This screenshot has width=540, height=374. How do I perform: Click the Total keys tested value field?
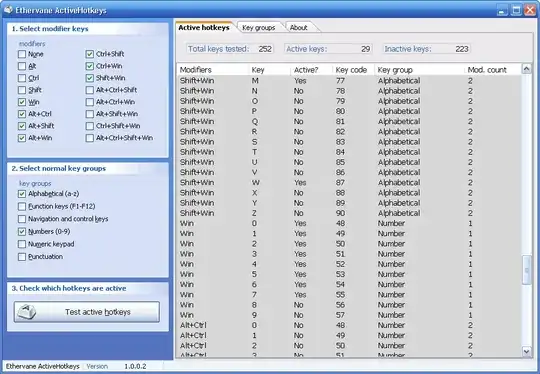point(230,49)
